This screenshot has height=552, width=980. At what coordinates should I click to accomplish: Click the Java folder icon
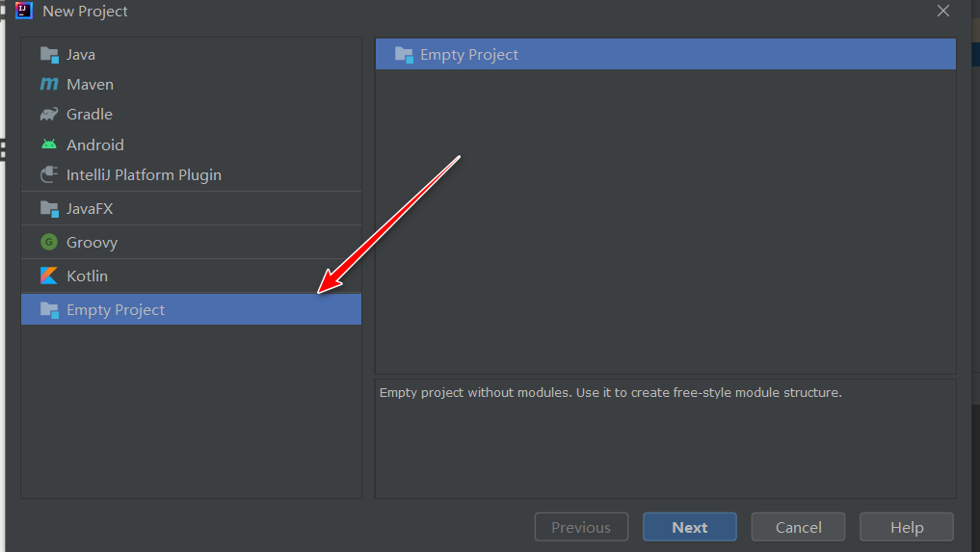(49, 55)
